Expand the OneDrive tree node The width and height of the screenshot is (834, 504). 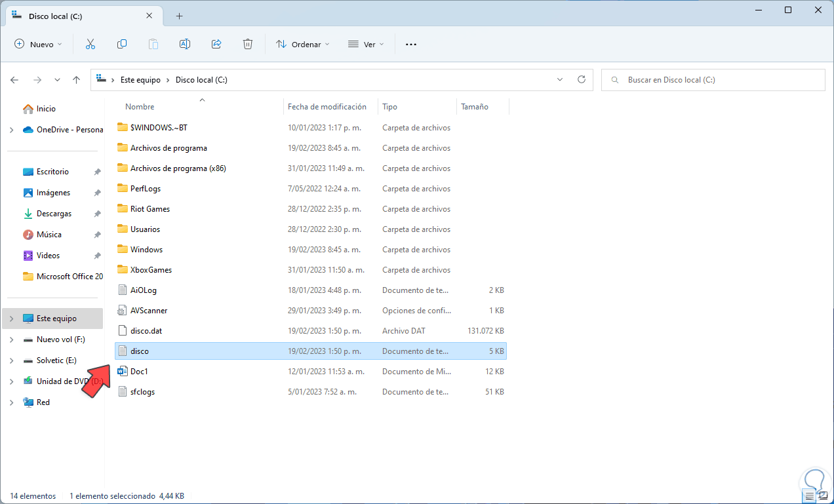coord(11,130)
